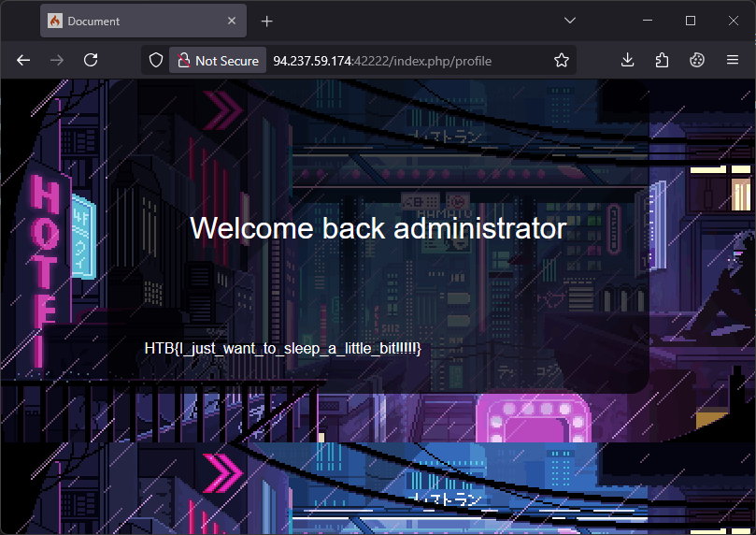Click the Not Secure padlock indicator

[218, 61]
